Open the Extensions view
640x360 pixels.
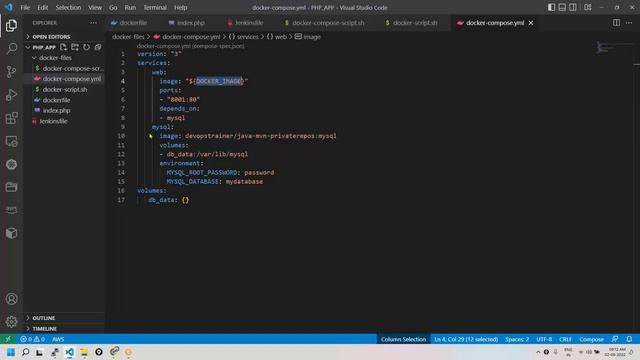point(11,118)
